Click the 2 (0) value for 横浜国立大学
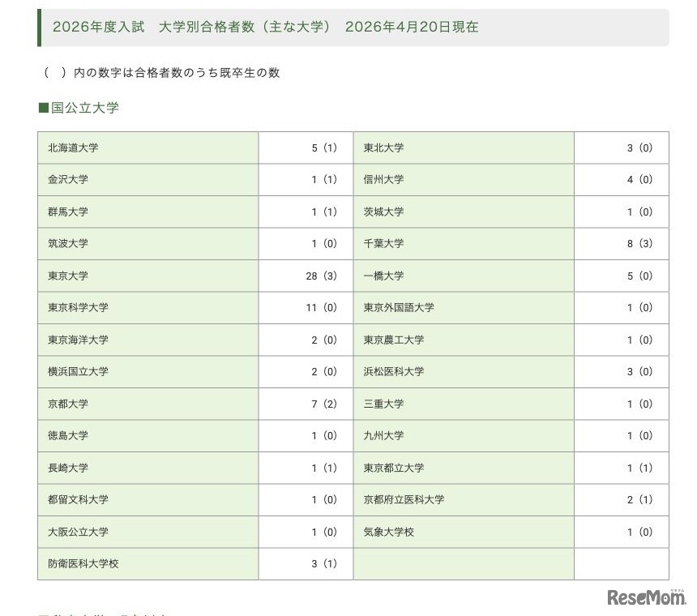 (x=324, y=372)
